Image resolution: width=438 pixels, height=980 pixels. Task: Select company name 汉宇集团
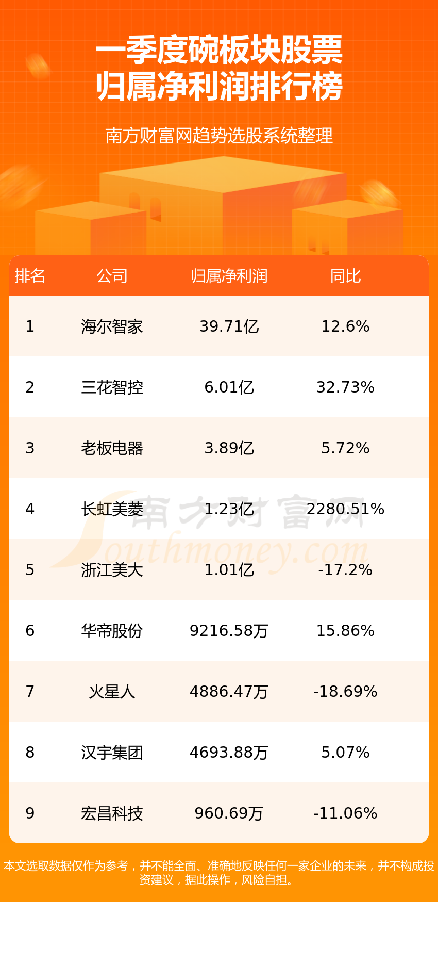[x=112, y=753]
